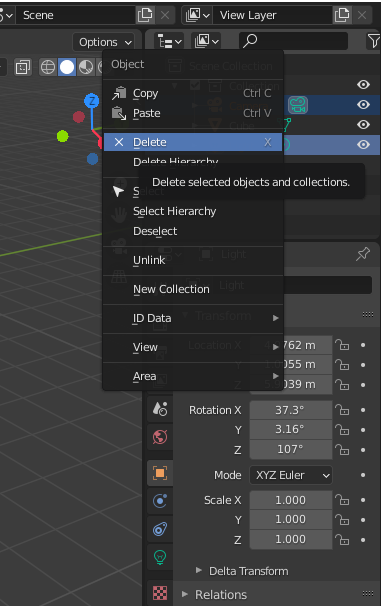
Task: Click animate dot next to Location X
Action: [x=363, y=345]
